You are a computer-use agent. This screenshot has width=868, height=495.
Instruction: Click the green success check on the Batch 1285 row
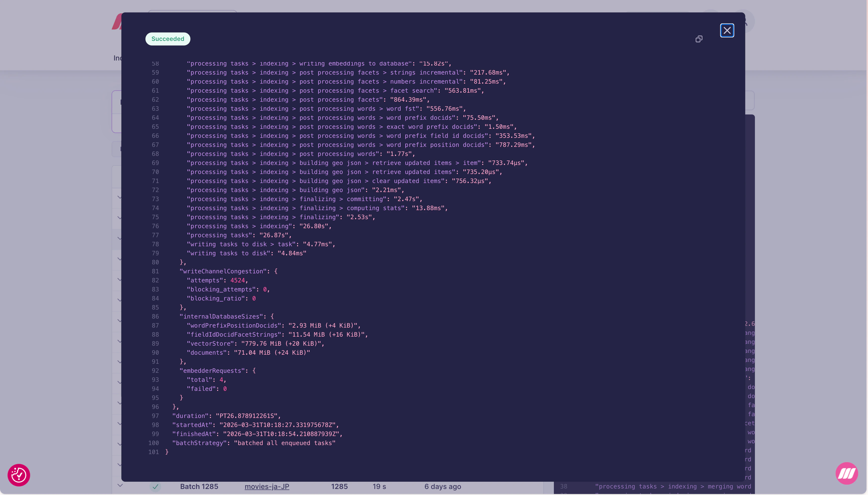(155, 486)
